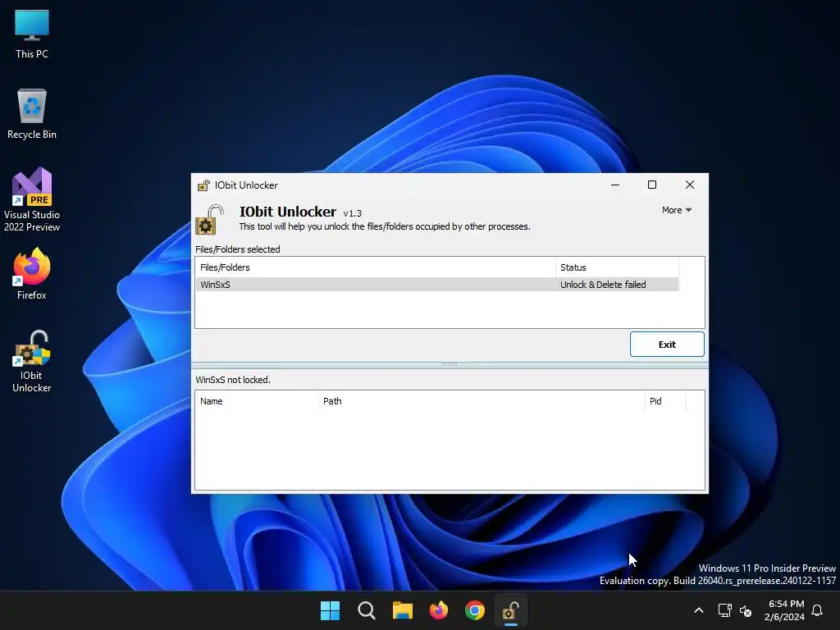This screenshot has width=840, height=630.
Task: Click the padlock logo in IObit Unlocker header
Action: pos(209,220)
